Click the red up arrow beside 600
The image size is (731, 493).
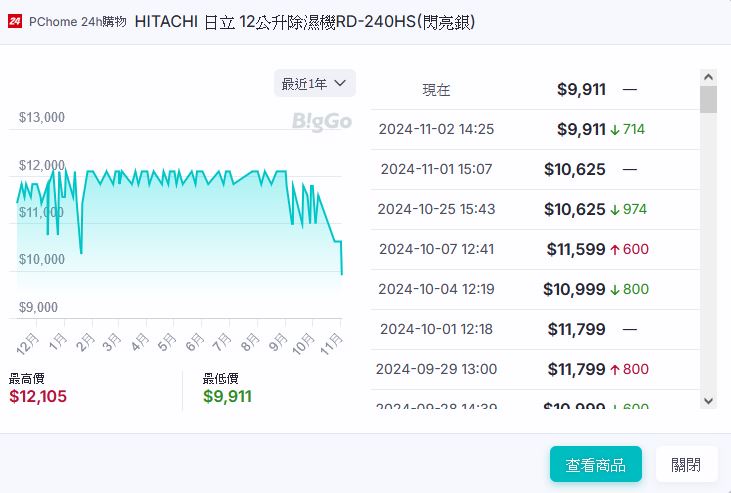click(615, 249)
